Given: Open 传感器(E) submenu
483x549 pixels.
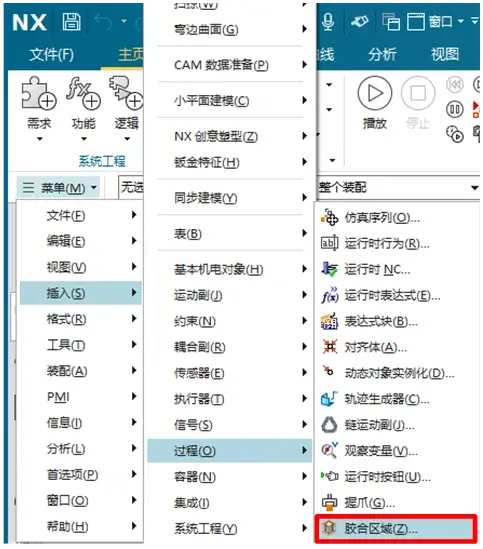Looking at the screenshot, I should point(230,373).
